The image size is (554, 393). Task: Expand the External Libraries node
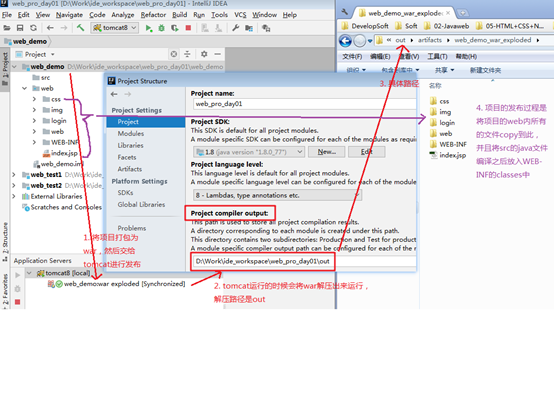[14, 196]
